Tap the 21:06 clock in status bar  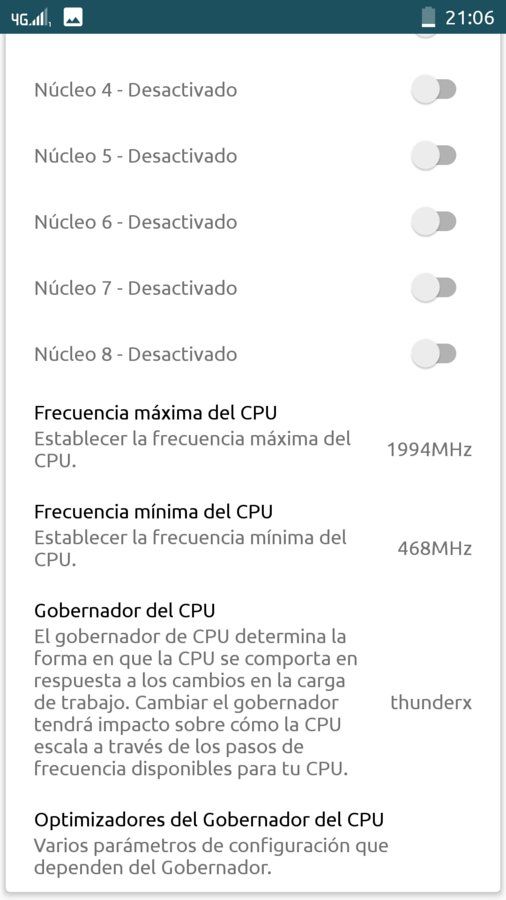click(470, 18)
